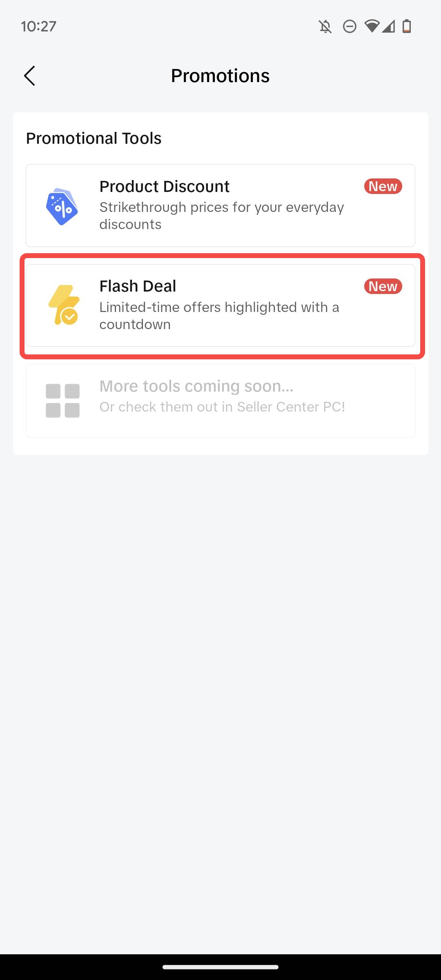Tap the cellular signal strength icon
Viewport: 441px width, 980px height.
point(389,27)
